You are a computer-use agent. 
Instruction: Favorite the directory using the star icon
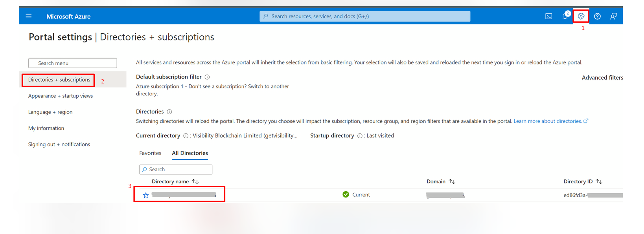[146, 195]
